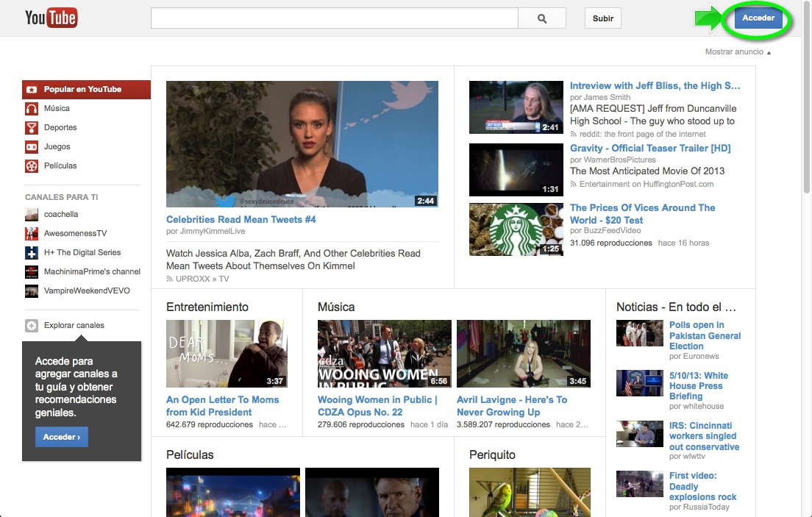This screenshot has height=517, width=812.
Task: Open the H+ The Digital Series icon
Action: point(32,253)
